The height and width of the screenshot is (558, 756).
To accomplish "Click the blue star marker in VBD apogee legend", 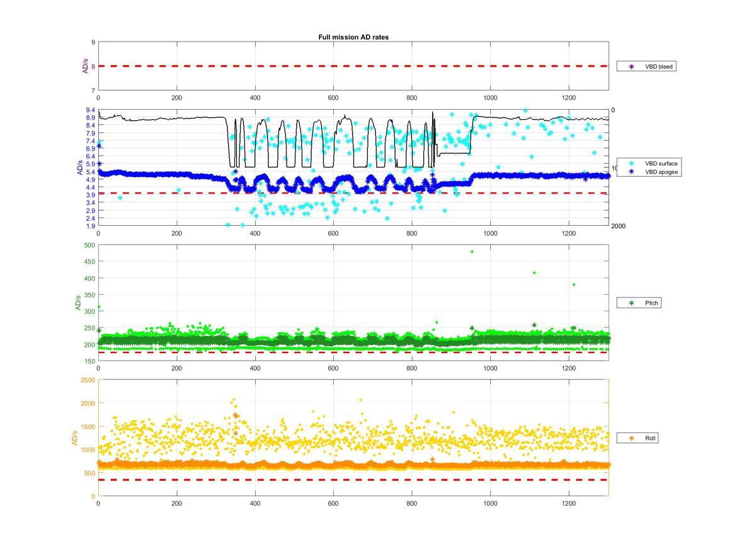I will 631,171.
